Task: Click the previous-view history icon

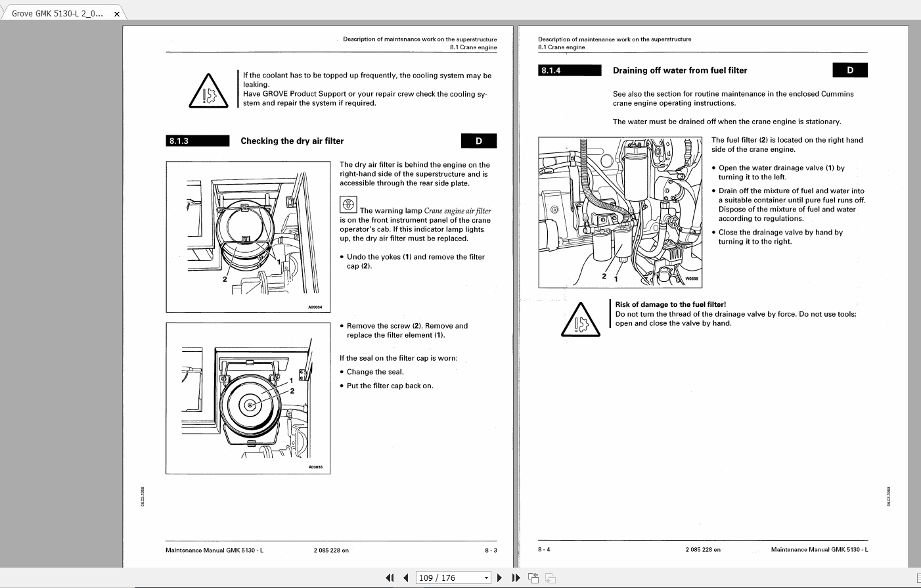Action: pyautogui.click(x=533, y=577)
